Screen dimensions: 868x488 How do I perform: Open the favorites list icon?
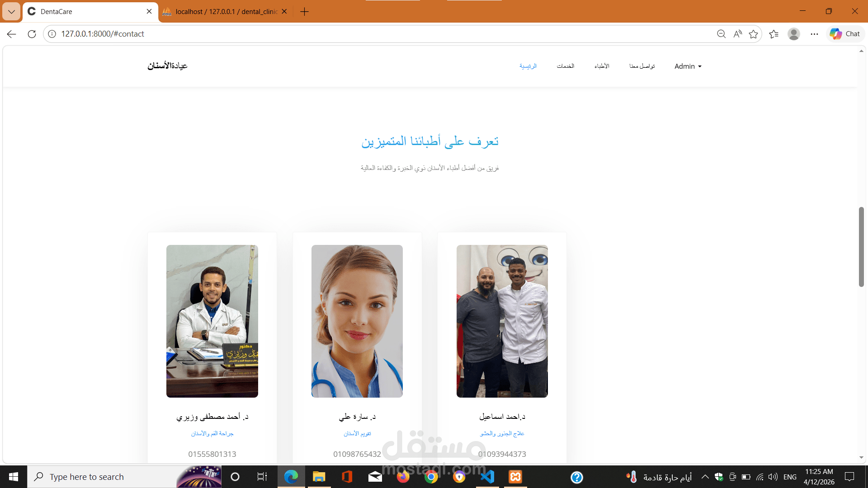click(774, 34)
